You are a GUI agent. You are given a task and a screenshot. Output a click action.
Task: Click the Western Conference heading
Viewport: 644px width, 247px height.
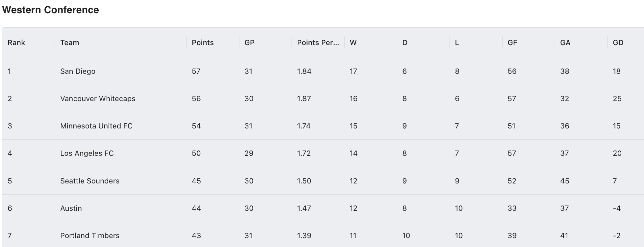point(50,10)
